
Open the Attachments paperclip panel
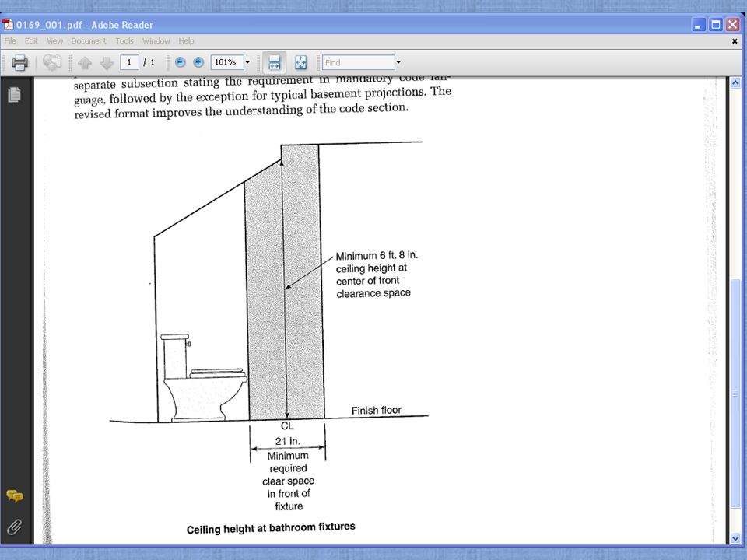[14, 527]
